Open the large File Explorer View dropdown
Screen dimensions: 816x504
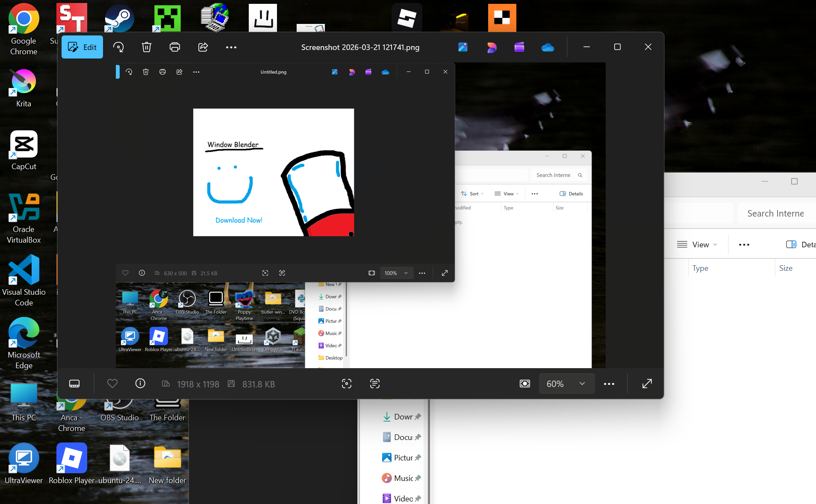coord(697,244)
